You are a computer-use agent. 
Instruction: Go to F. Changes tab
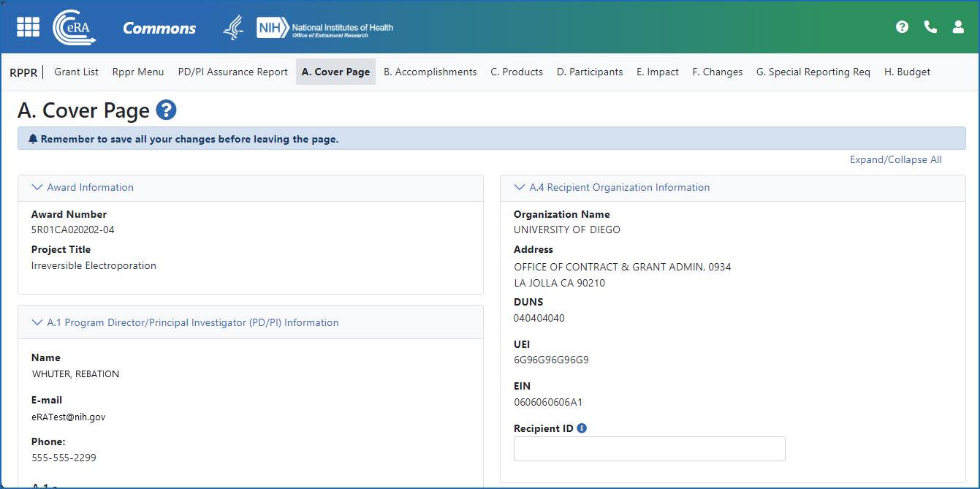coord(718,72)
